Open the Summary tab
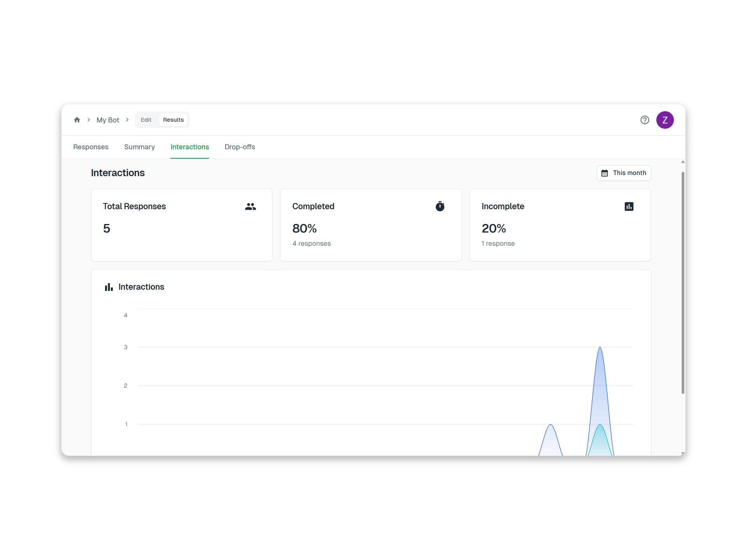This screenshot has height=560, width=747. click(x=139, y=147)
